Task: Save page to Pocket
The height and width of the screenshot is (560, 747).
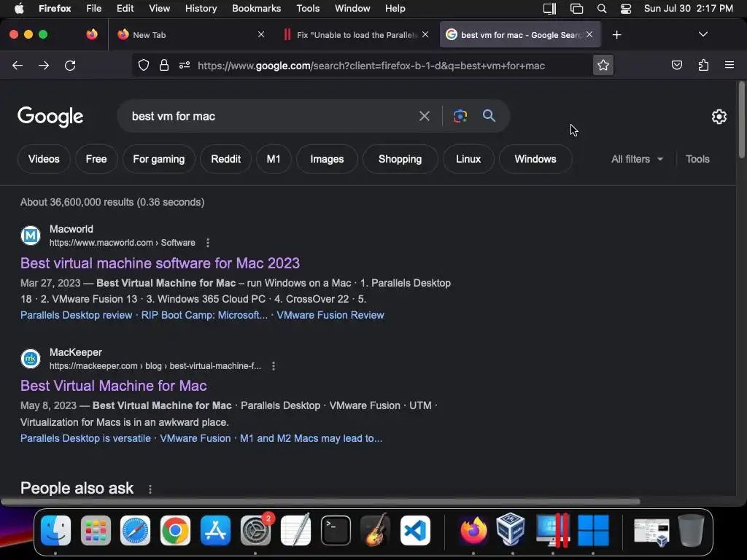Action: (676, 65)
